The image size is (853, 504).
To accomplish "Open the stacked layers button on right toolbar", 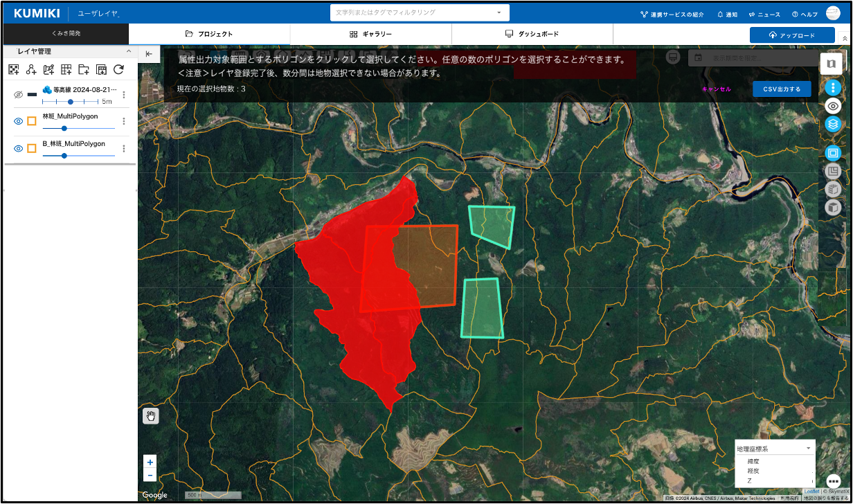I will click(833, 124).
